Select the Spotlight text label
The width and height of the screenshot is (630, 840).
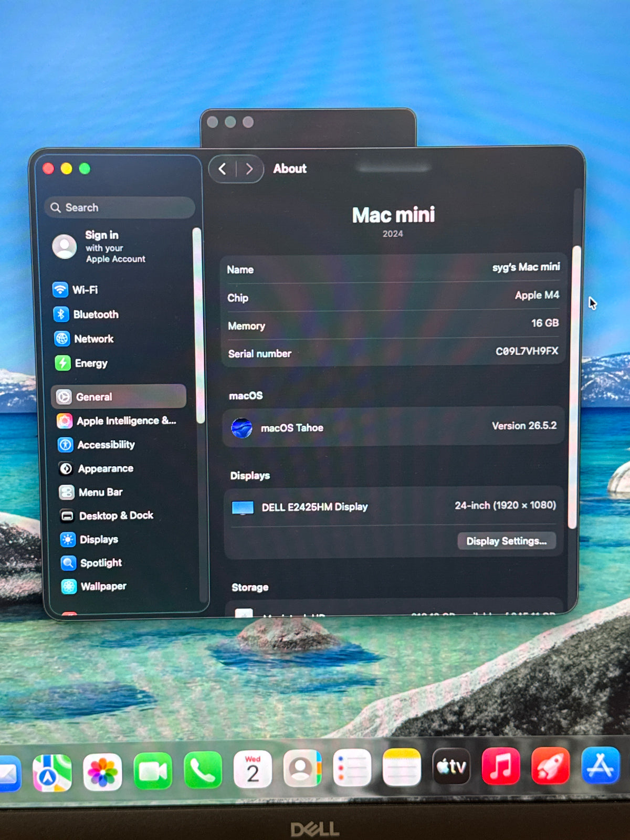(x=101, y=563)
